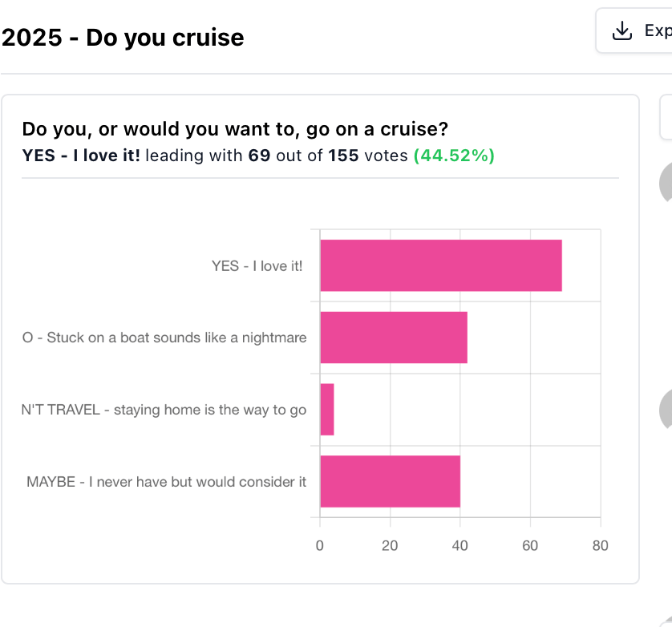Click the green 44.52% percentage text
Screen dimensions: 672x627
(454, 156)
